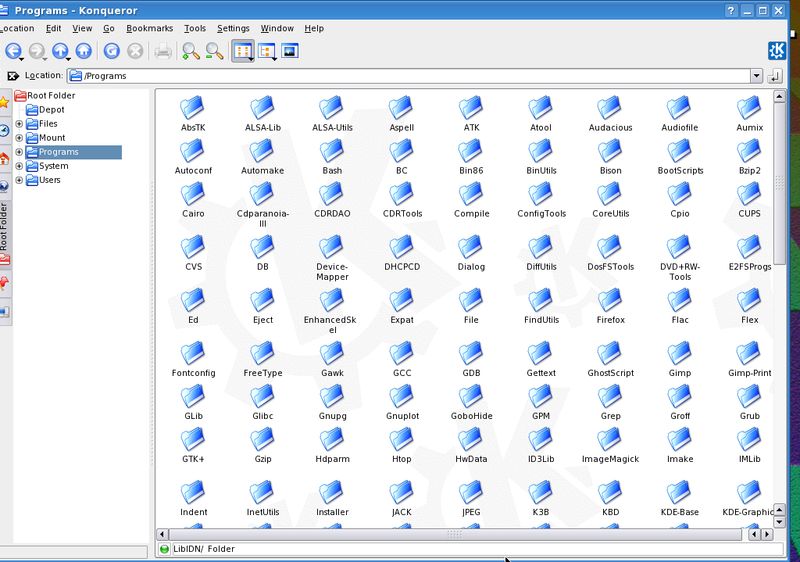
Task: Open the GCC folder
Action: (402, 359)
